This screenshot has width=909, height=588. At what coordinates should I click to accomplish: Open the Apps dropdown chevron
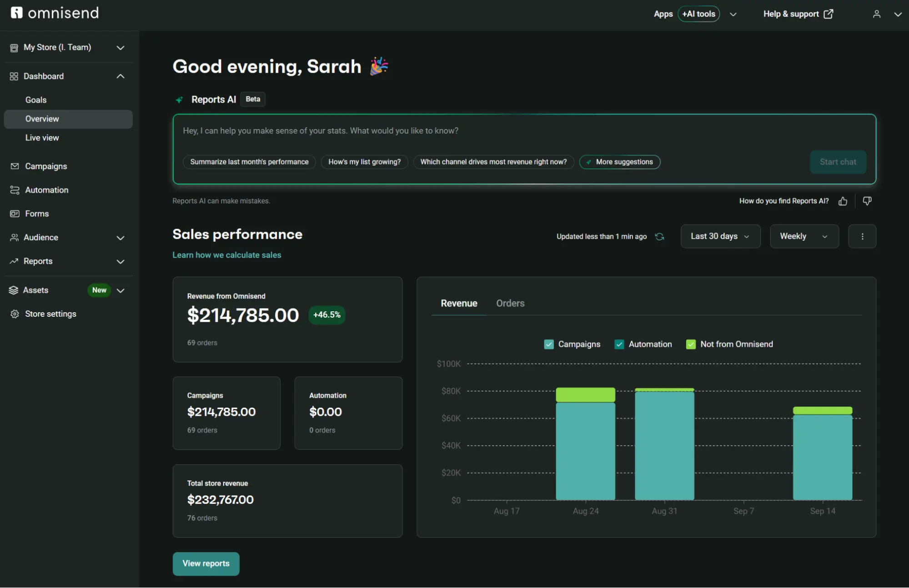point(733,14)
